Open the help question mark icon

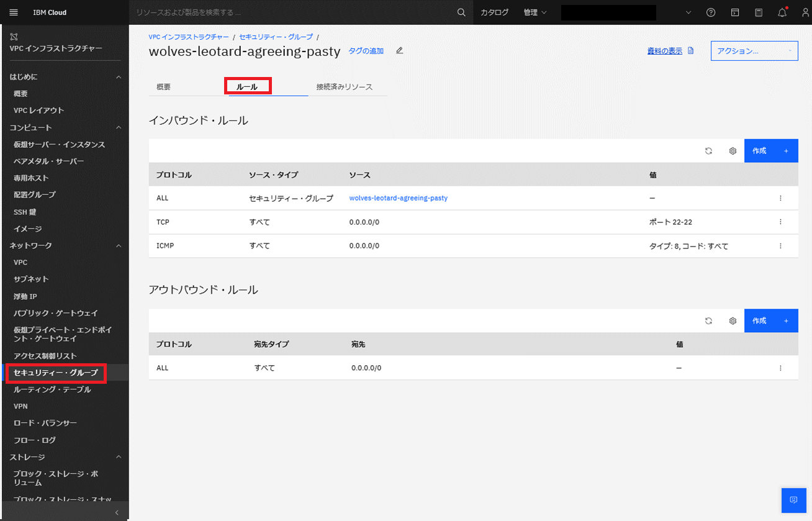click(x=711, y=12)
